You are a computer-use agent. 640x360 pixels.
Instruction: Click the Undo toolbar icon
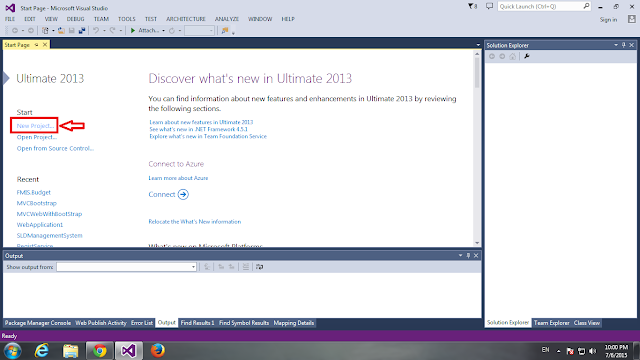pos(96,31)
